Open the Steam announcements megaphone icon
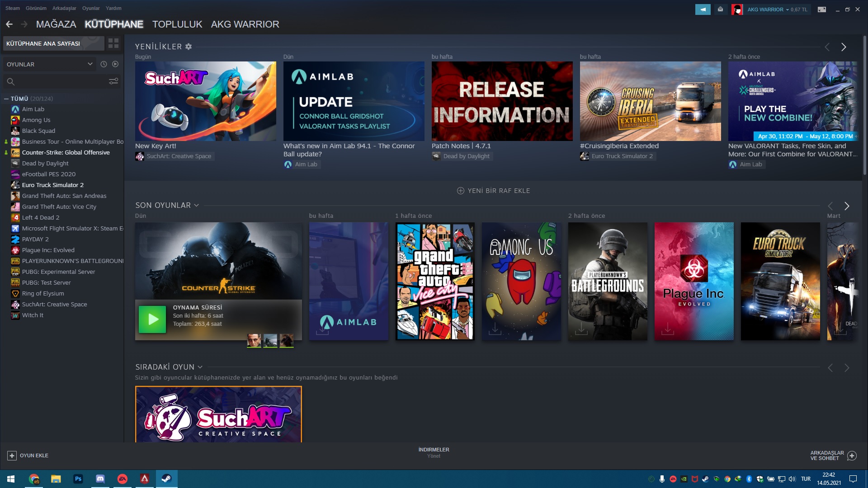The width and height of the screenshot is (868, 488). (703, 9)
